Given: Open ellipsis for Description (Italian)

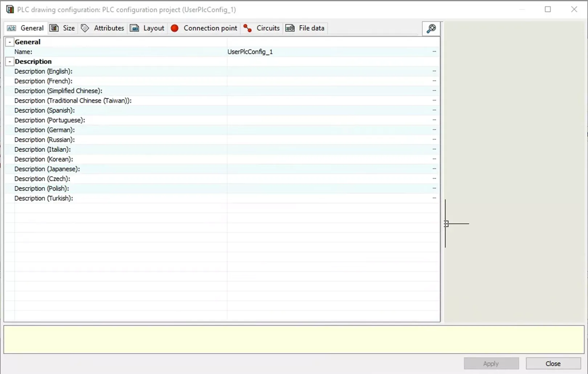Looking at the screenshot, I should 434,150.
